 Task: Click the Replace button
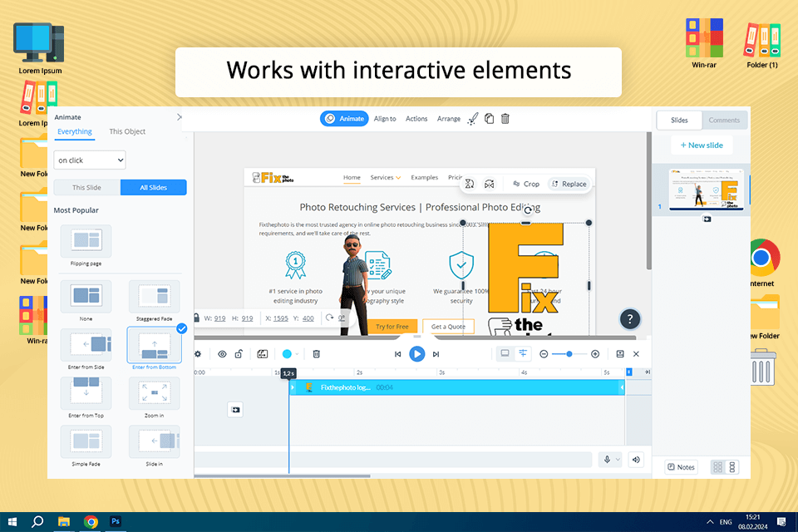569,184
